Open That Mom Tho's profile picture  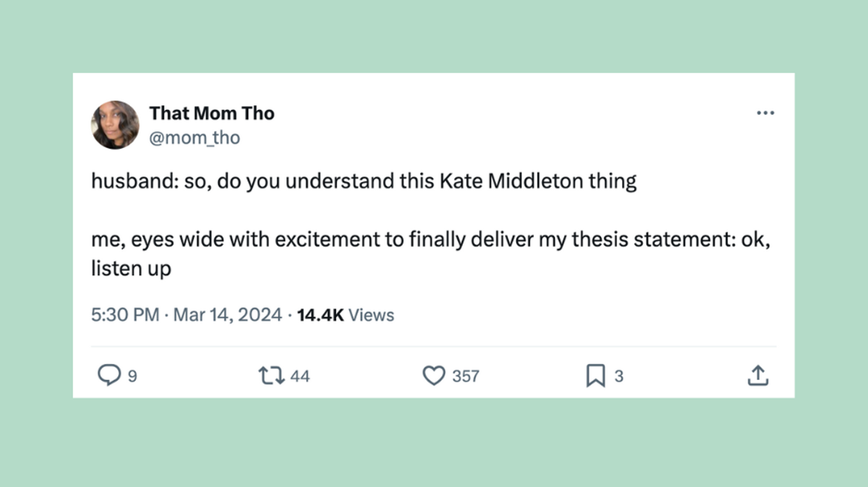(115, 125)
